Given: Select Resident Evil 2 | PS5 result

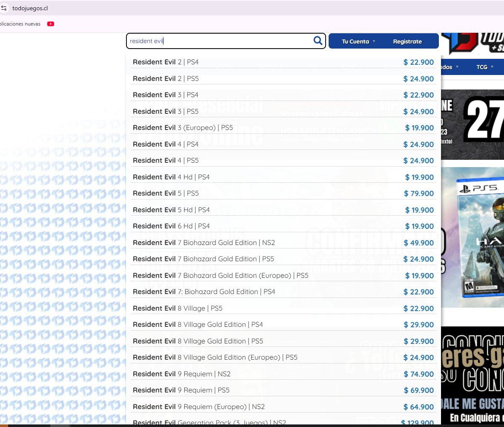Looking at the screenshot, I should click(283, 78).
